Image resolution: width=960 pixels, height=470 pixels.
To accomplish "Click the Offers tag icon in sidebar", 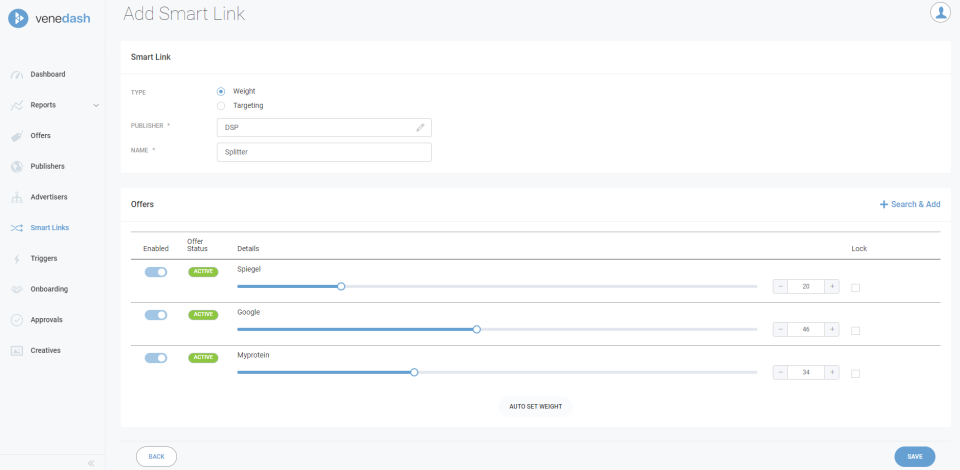I will click(16, 136).
